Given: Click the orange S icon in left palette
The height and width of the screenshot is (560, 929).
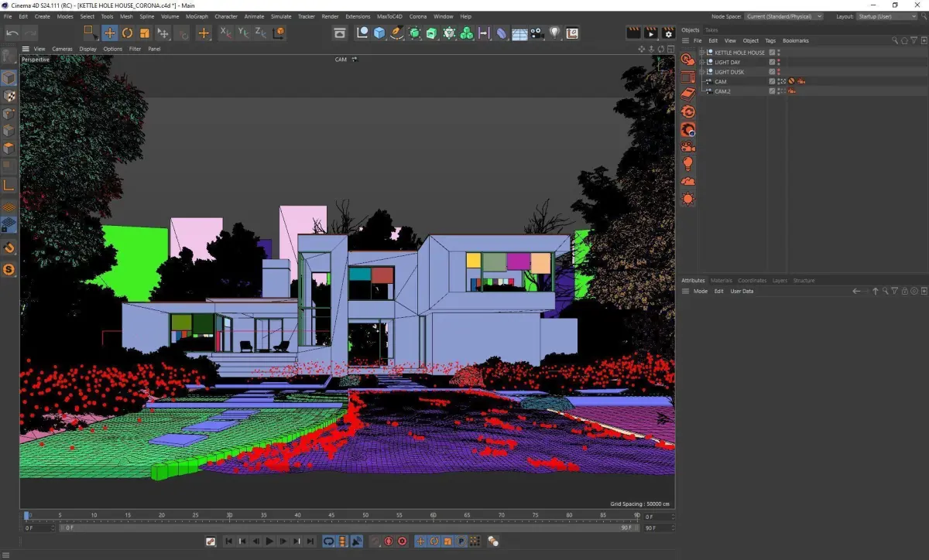Looking at the screenshot, I should click(x=9, y=269).
